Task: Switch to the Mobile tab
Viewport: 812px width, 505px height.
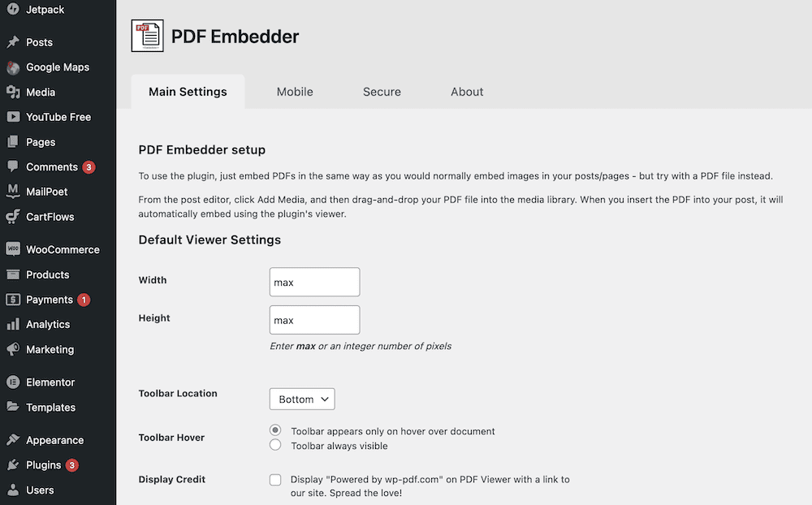Action: (x=294, y=92)
